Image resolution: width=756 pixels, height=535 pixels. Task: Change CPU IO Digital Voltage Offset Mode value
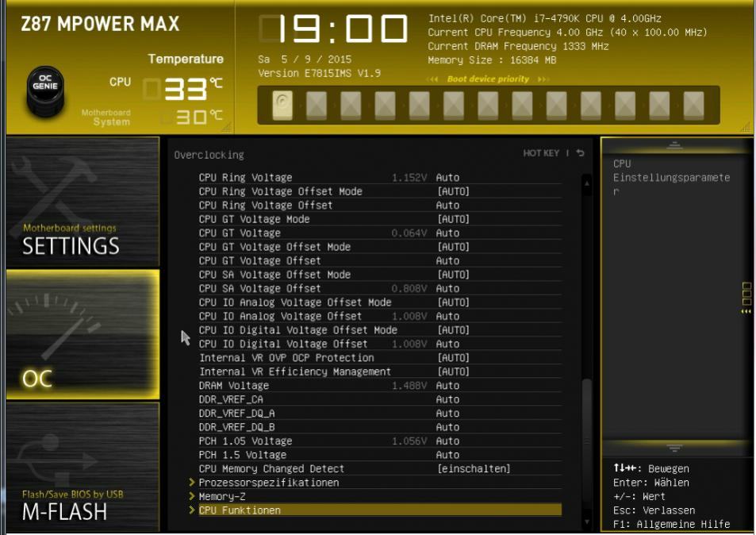453,330
